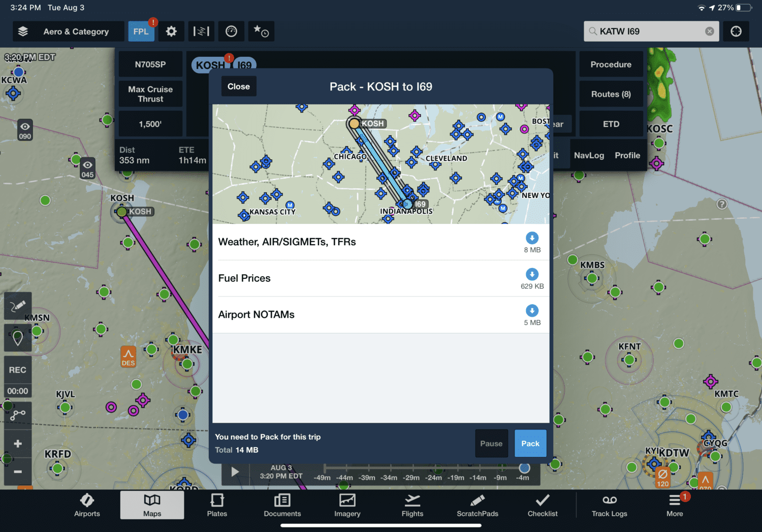762x532 pixels.
Task: Toggle the 090 eye marker on the map
Action: tap(24, 129)
